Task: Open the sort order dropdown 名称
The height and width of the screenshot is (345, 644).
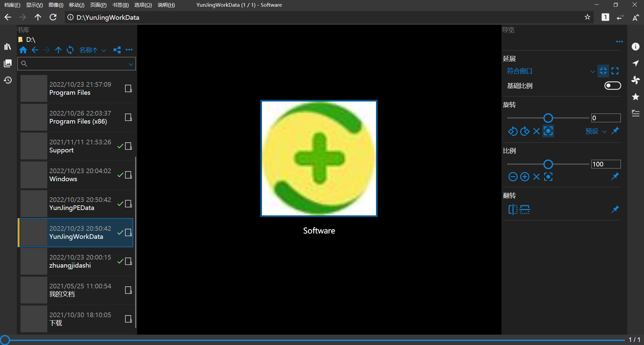Action: pyautogui.click(x=93, y=50)
